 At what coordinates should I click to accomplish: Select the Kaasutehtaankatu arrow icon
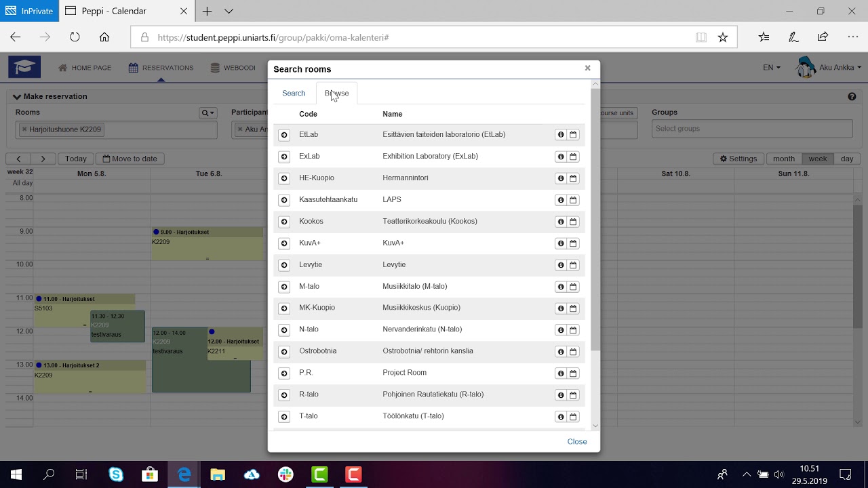284,200
